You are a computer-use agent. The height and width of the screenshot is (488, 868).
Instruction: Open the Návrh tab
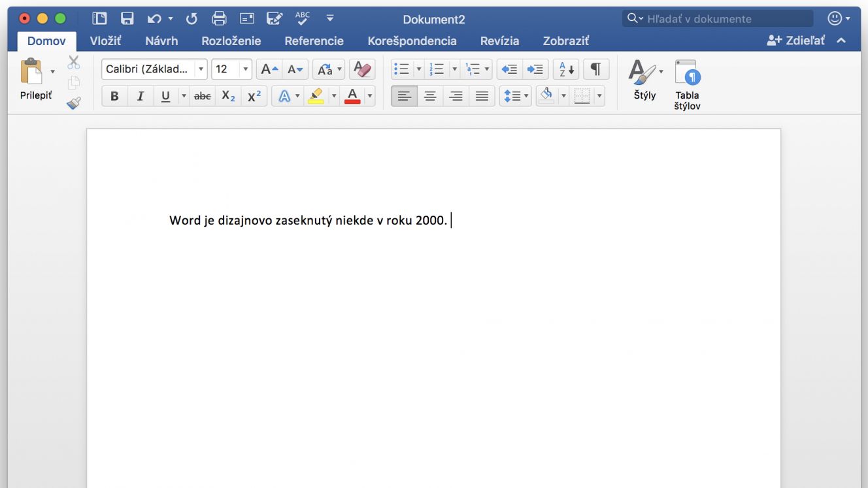tap(161, 41)
